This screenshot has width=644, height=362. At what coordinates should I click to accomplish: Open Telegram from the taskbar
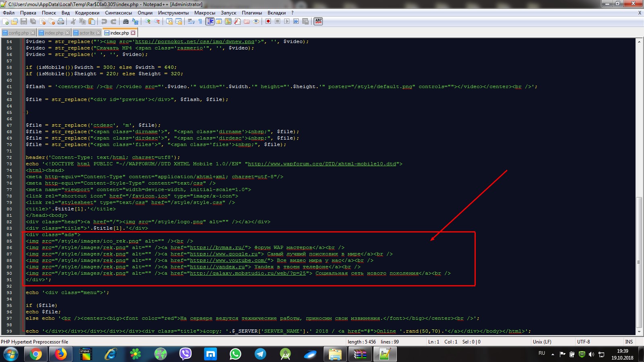(260, 354)
